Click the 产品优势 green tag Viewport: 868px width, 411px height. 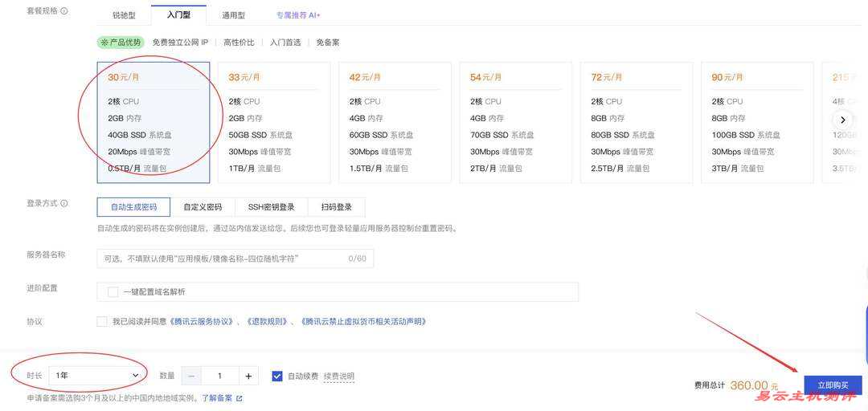coord(121,42)
